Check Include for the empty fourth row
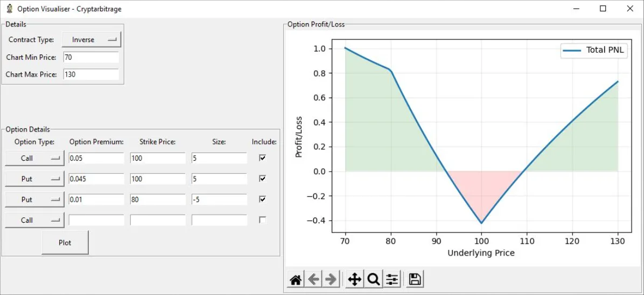This screenshot has height=295, width=644. click(x=262, y=220)
